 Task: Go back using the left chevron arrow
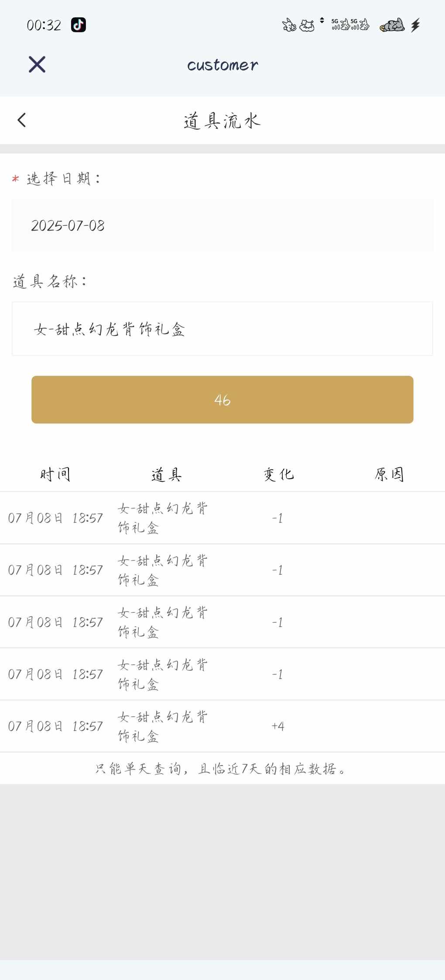click(21, 120)
